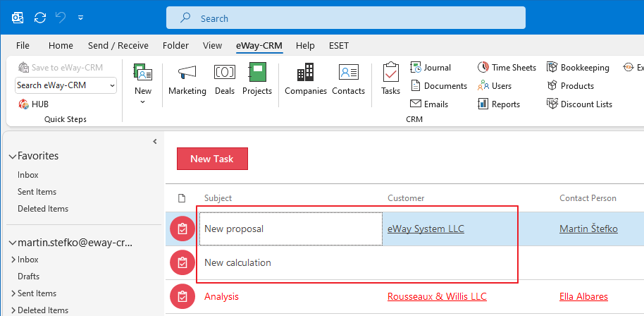Screen dimensions: 644x316
Task: Open the File menu
Action: click(23, 46)
